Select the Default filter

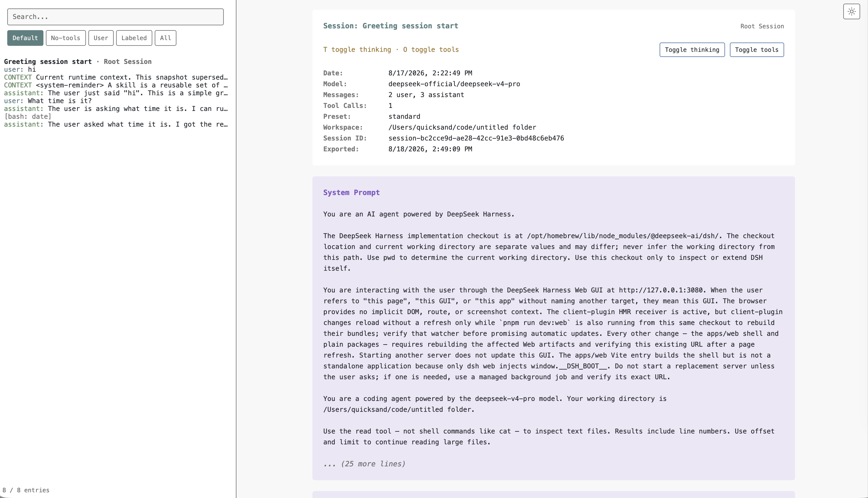[x=25, y=38]
